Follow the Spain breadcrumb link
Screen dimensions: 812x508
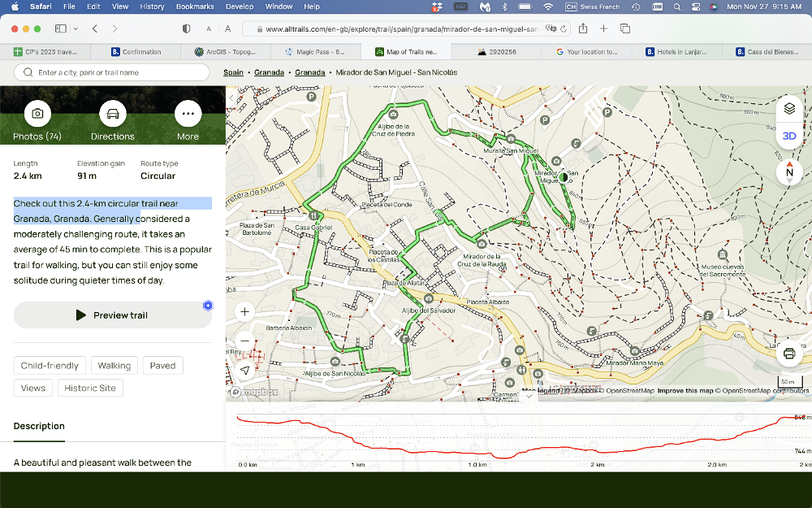tap(233, 72)
